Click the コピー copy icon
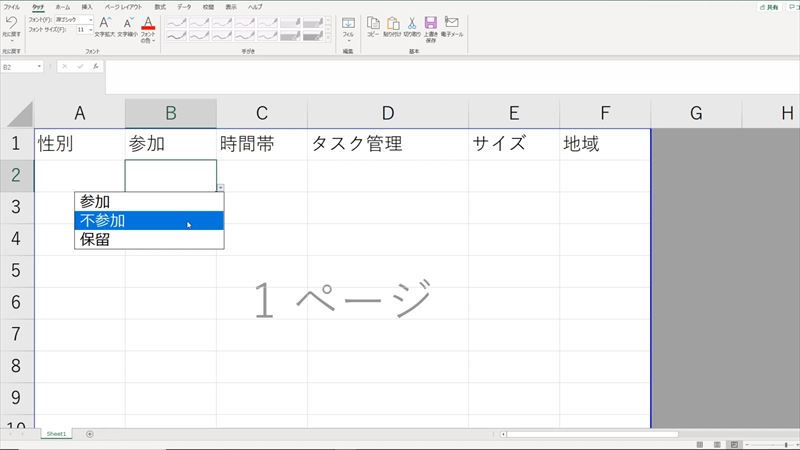The height and width of the screenshot is (450, 800). 373,22
